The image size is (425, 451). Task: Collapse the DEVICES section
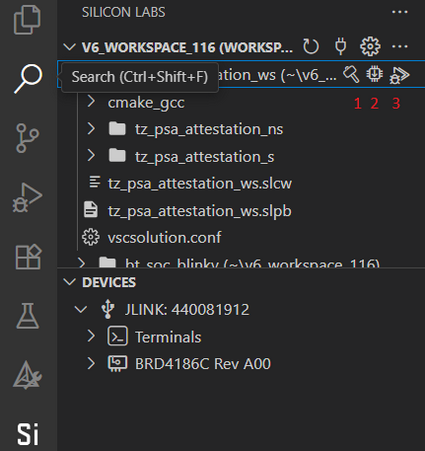70,282
